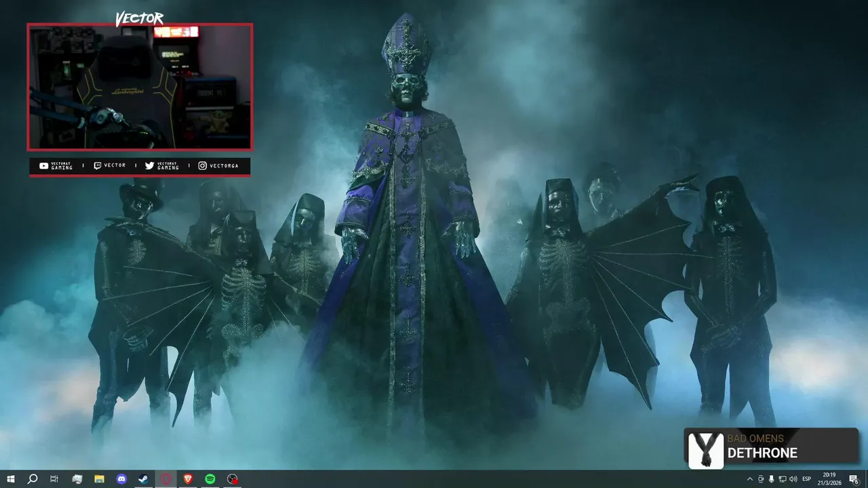Click the Twitter Vectorat Gaming label
This screenshot has width=868, height=488.
[162, 166]
